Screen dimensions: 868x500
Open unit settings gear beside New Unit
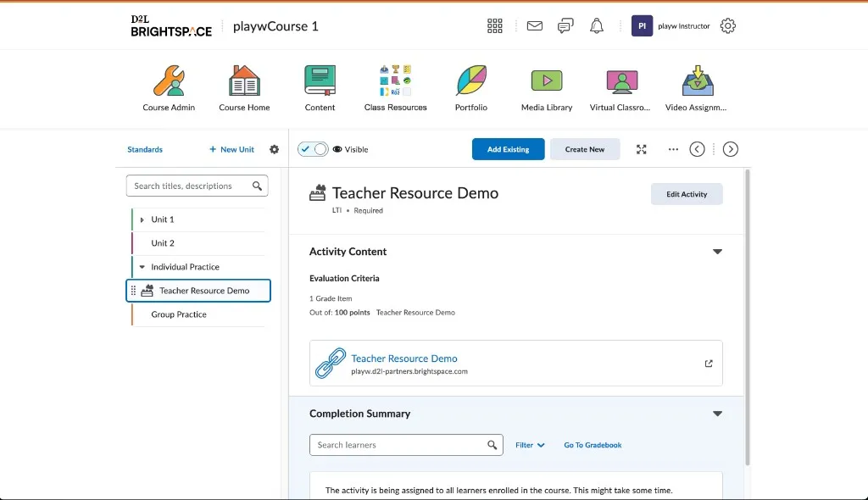tap(274, 149)
